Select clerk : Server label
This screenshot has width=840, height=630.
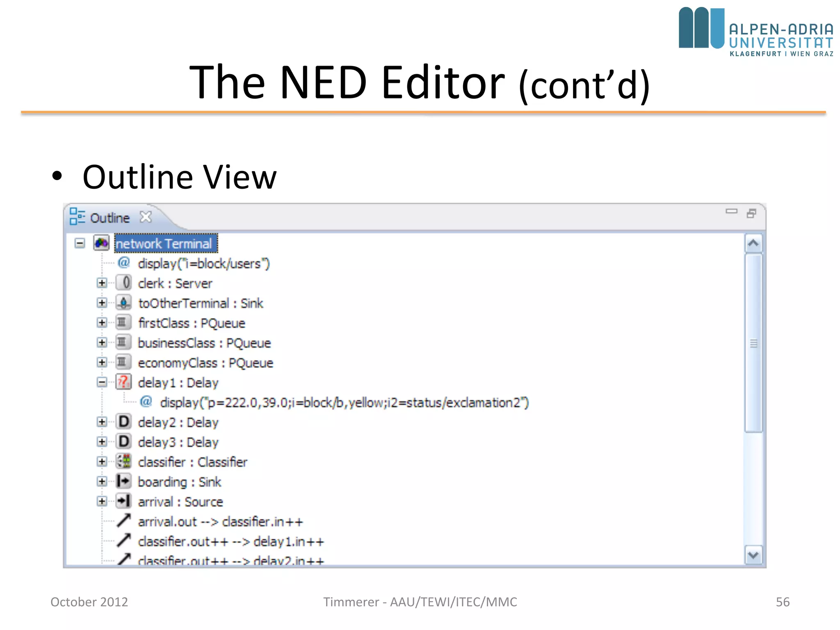pyautogui.click(x=175, y=283)
